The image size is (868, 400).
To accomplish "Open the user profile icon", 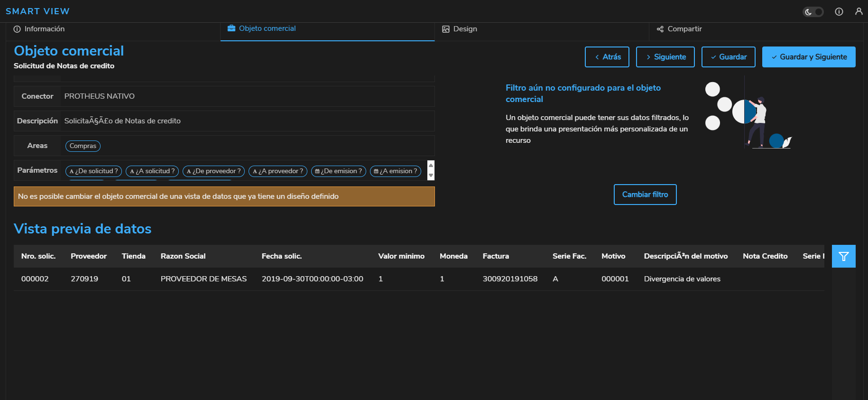I will (859, 11).
